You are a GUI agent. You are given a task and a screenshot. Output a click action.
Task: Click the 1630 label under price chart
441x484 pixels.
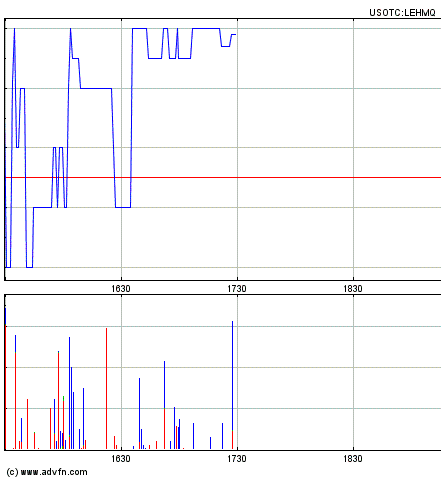[121, 288]
